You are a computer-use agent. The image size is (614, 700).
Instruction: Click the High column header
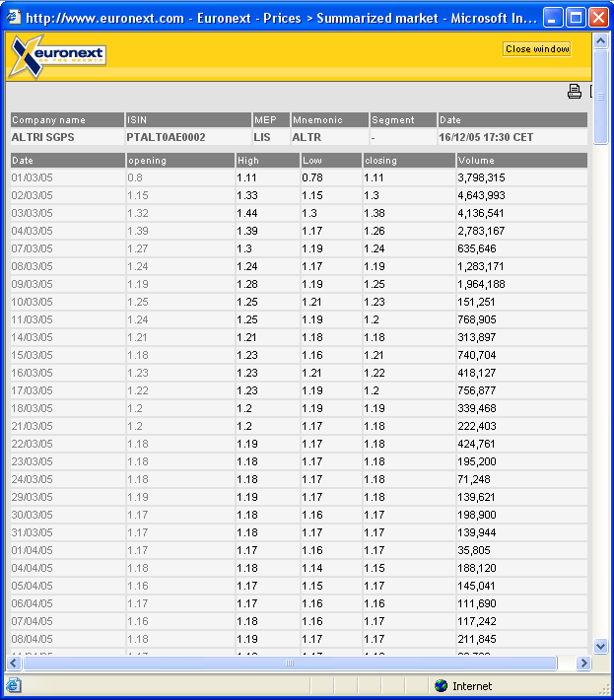[268, 161]
